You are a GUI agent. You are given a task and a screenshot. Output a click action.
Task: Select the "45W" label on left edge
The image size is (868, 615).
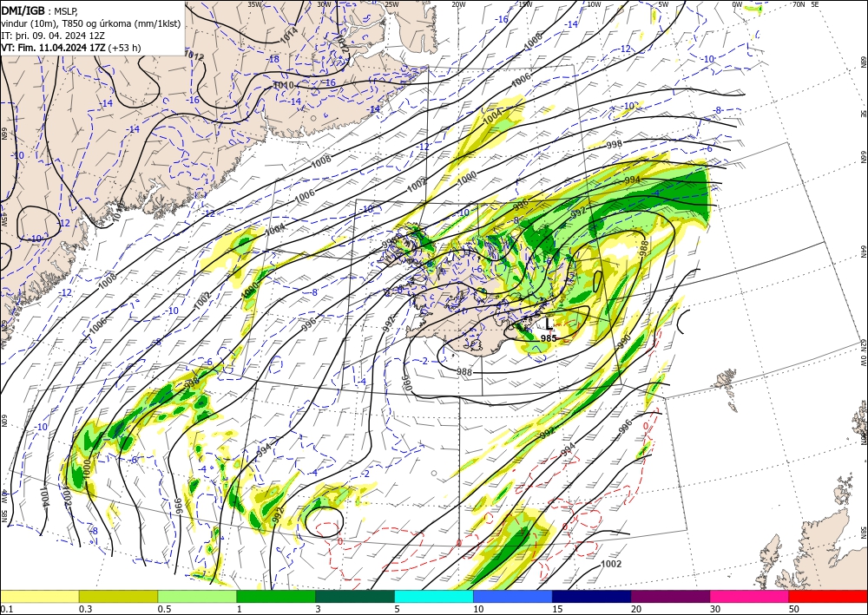pyautogui.click(x=4, y=219)
